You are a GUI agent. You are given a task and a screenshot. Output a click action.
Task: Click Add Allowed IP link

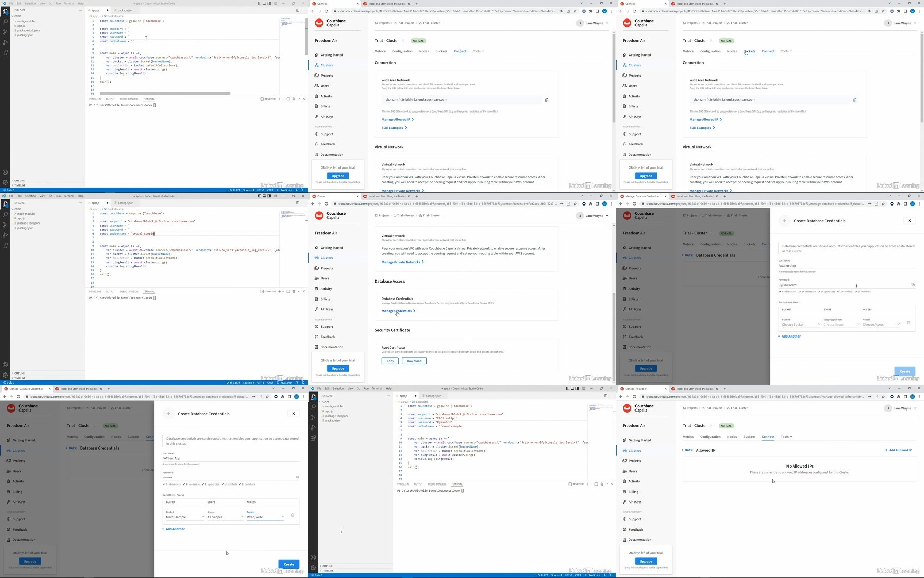[898, 450]
